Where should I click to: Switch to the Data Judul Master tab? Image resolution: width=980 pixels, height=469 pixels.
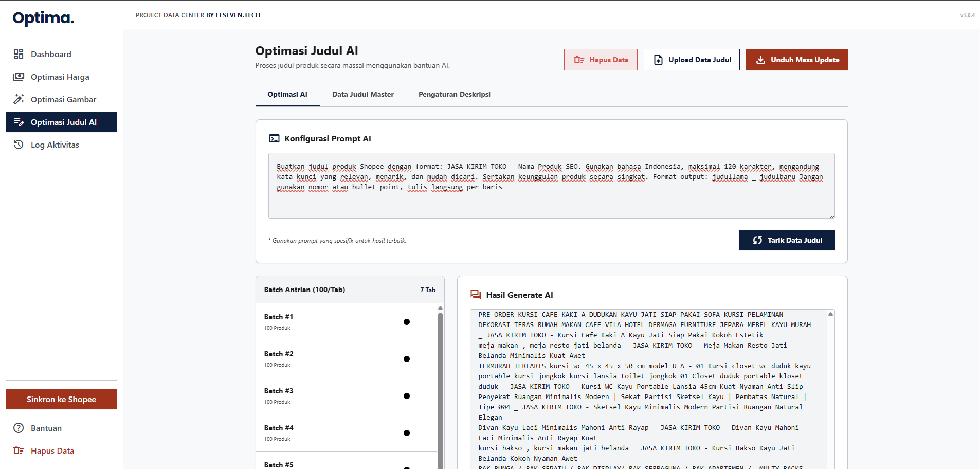(363, 94)
